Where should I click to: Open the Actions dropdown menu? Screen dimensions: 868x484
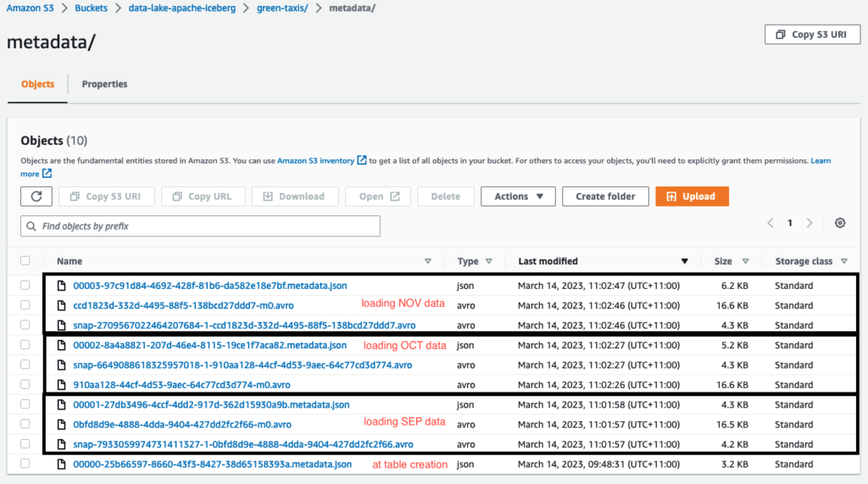click(x=518, y=196)
